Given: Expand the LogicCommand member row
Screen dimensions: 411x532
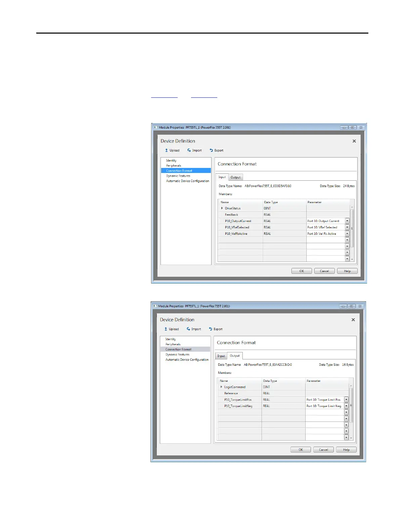Looking at the screenshot, I should (221, 387).
